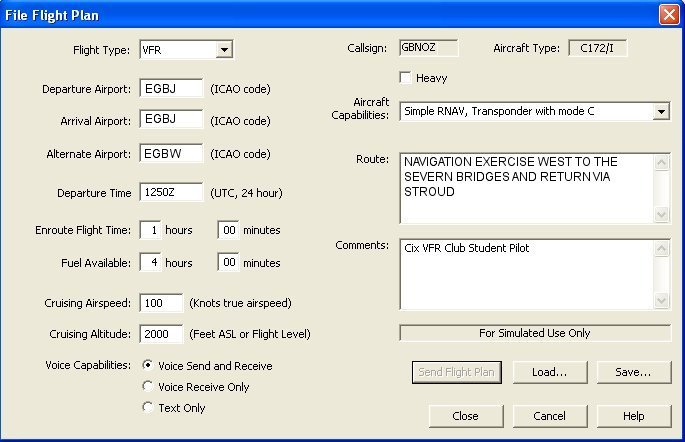The width and height of the screenshot is (685, 442).
Task: Expand the Aircraft Capabilities dropdown
Action: click(660, 112)
